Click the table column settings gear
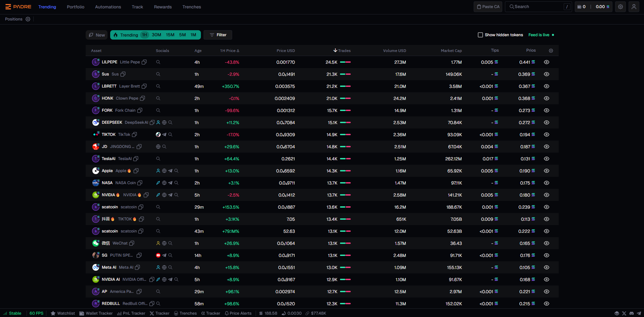This screenshot has width=644, height=317. click(x=551, y=51)
